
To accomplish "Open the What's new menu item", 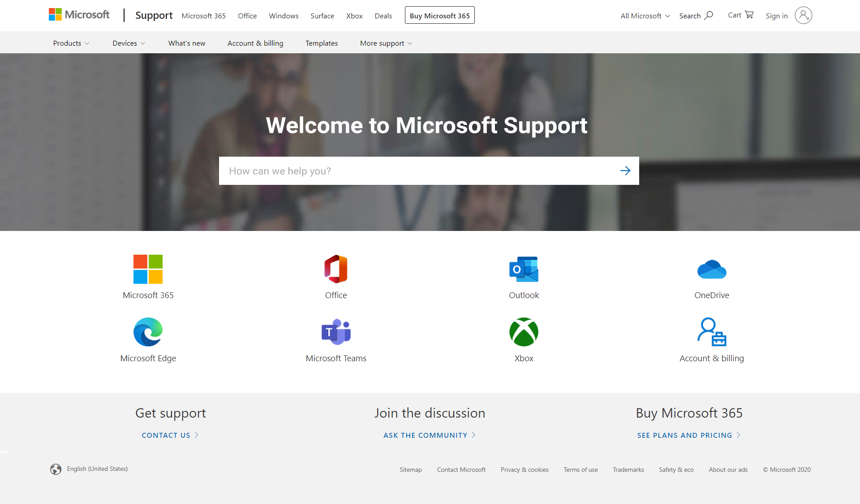I will point(187,43).
